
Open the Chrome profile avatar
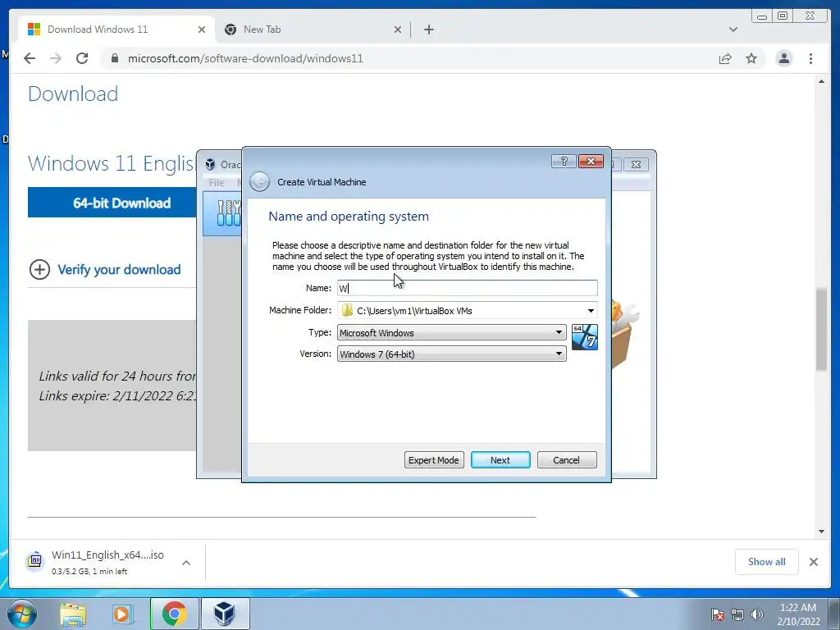[x=783, y=58]
